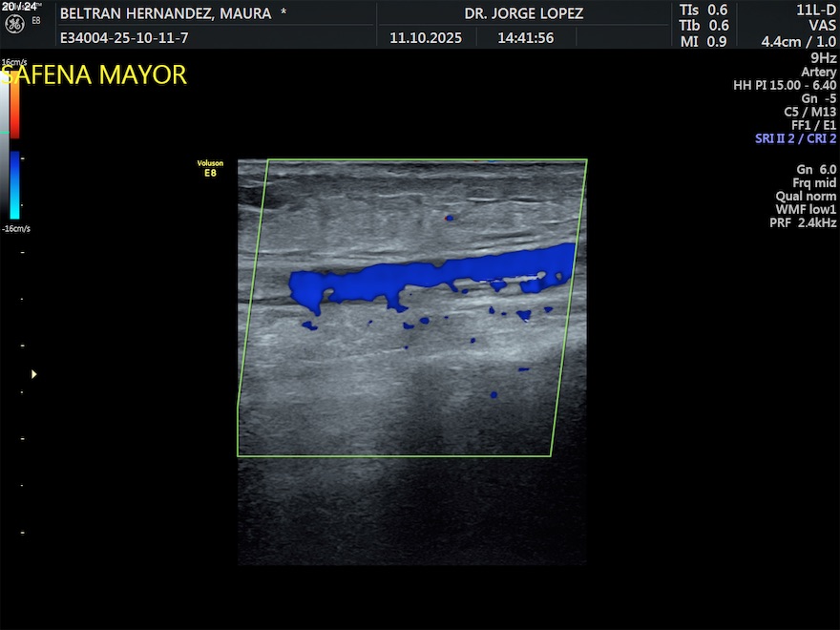Click the exam date 11.10.2025

426,38
